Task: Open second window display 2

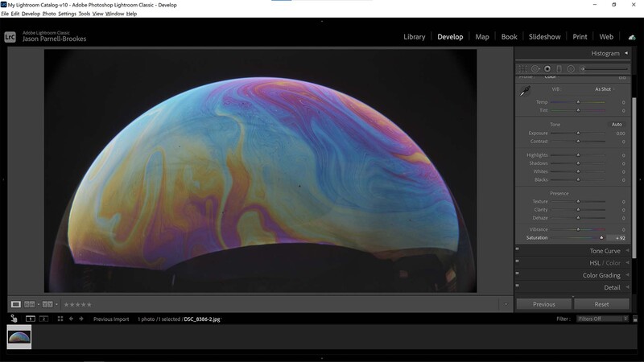Action: click(x=43, y=319)
